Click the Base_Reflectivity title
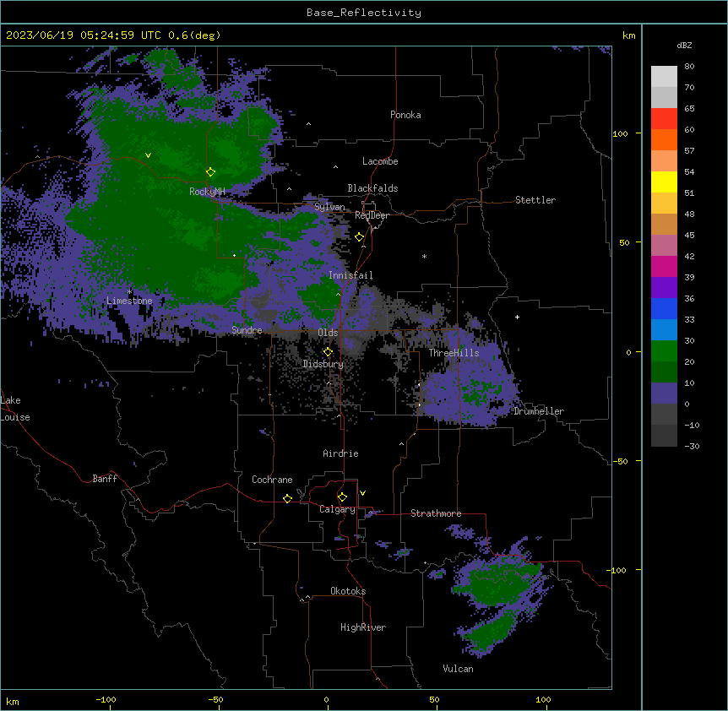The image size is (728, 711). 364,13
